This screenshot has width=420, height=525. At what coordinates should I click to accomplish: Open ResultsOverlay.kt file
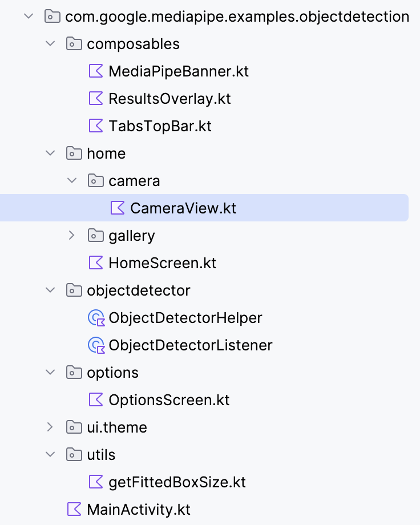point(170,99)
